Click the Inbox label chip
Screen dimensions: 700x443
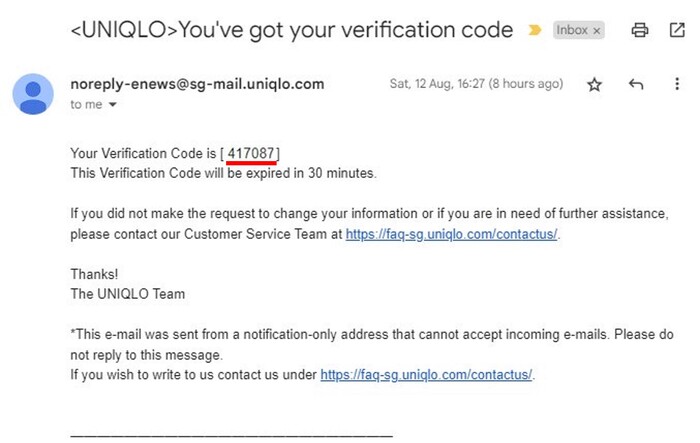click(572, 31)
